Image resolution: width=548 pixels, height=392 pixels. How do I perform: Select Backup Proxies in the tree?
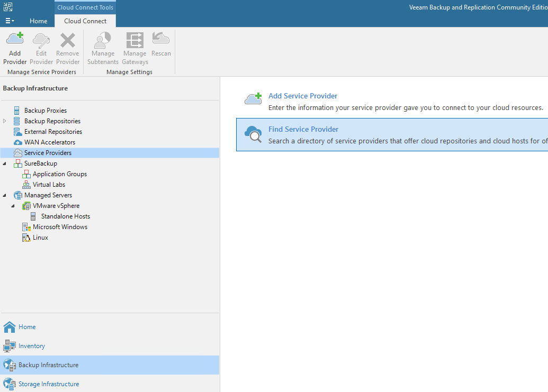[46, 111]
